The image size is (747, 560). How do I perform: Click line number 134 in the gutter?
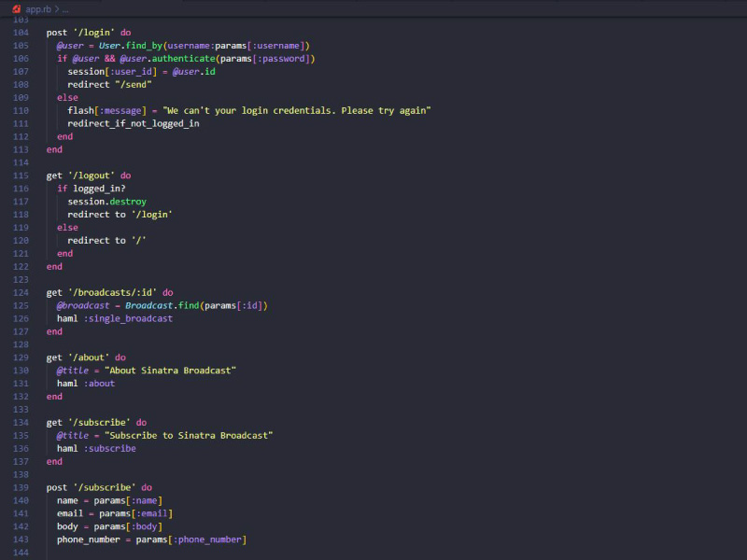pyautogui.click(x=21, y=423)
